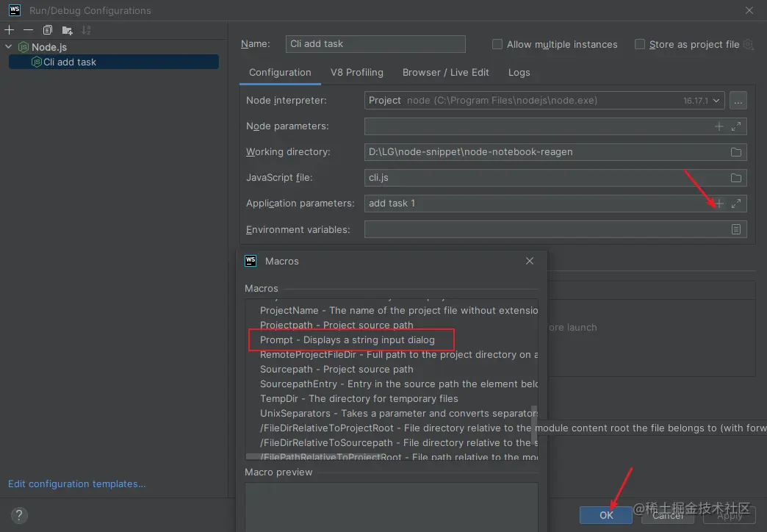Browse for Working directory folder
Image resolution: width=767 pixels, height=532 pixels.
pos(735,152)
